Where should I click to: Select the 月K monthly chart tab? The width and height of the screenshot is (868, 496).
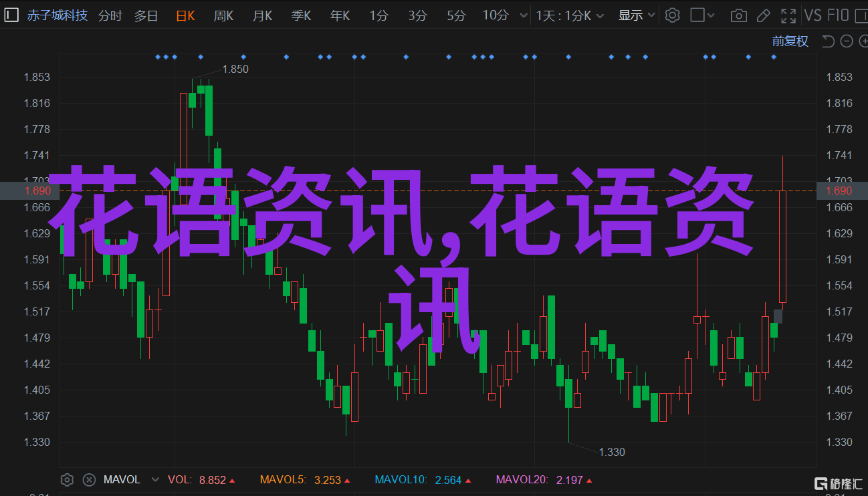pos(262,15)
